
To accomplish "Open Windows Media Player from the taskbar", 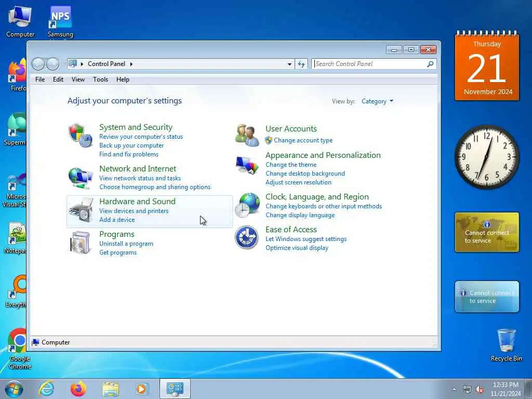I will (x=141, y=389).
